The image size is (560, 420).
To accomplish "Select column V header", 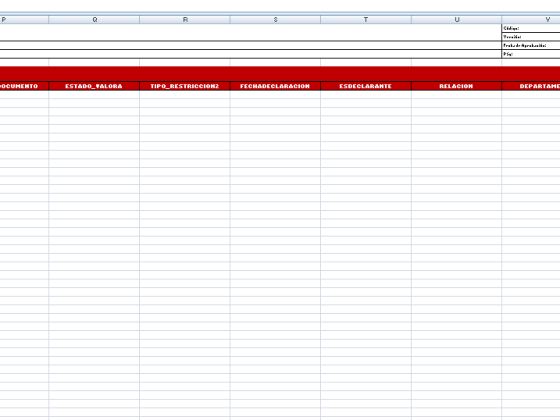I will (x=531, y=20).
